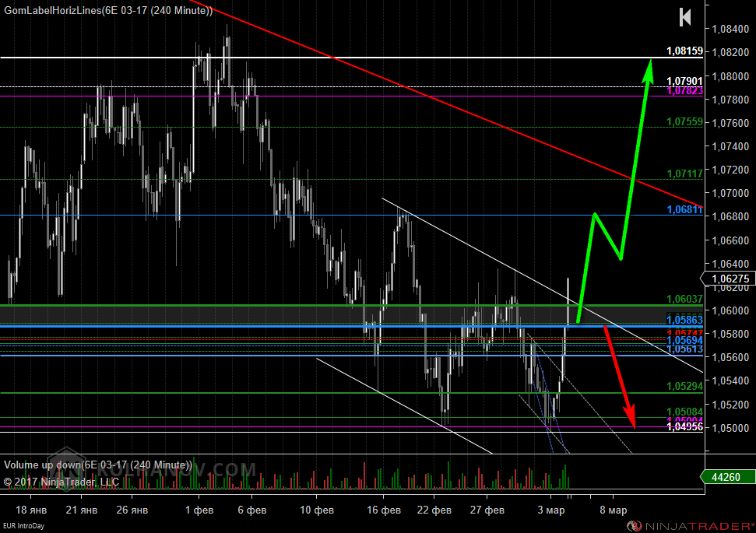Click the Volume up down panel label
The height and width of the screenshot is (533, 756).
coord(98,465)
